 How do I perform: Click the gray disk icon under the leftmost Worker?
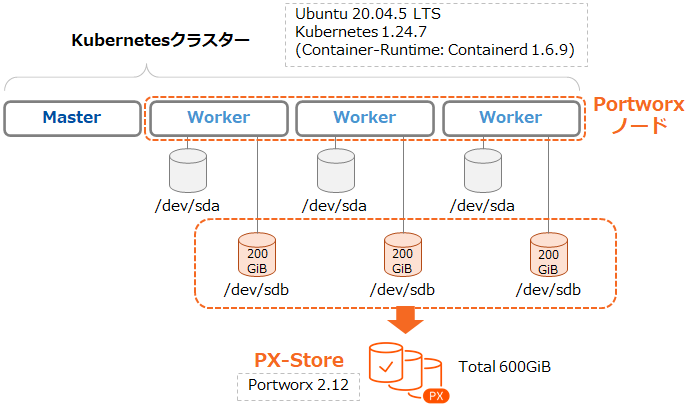point(188,171)
